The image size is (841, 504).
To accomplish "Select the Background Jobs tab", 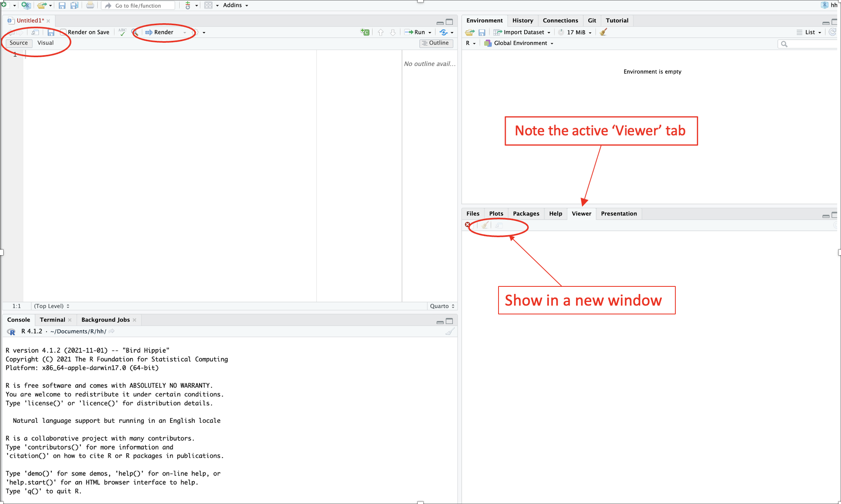I will click(106, 318).
